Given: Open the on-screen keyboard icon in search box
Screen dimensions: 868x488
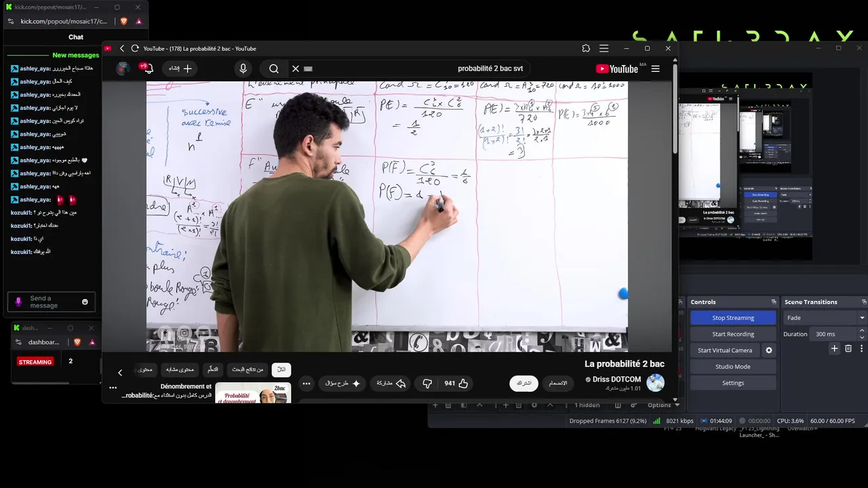Looking at the screenshot, I should click(309, 69).
